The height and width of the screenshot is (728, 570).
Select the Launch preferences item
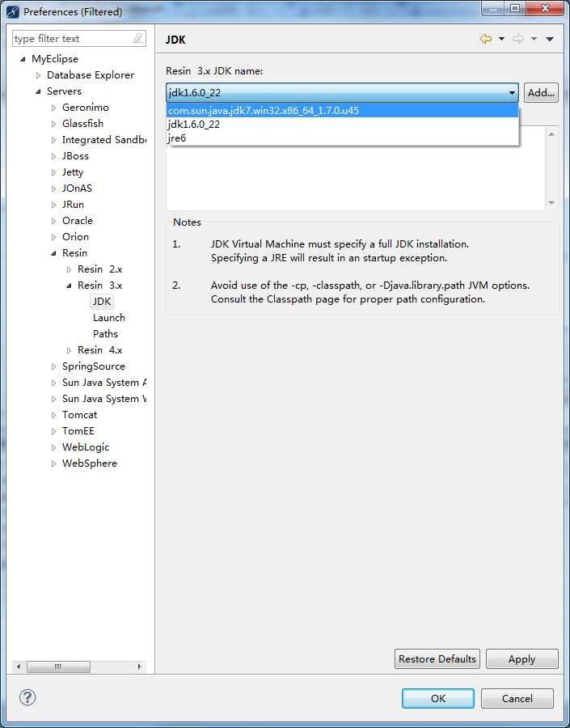tap(109, 318)
